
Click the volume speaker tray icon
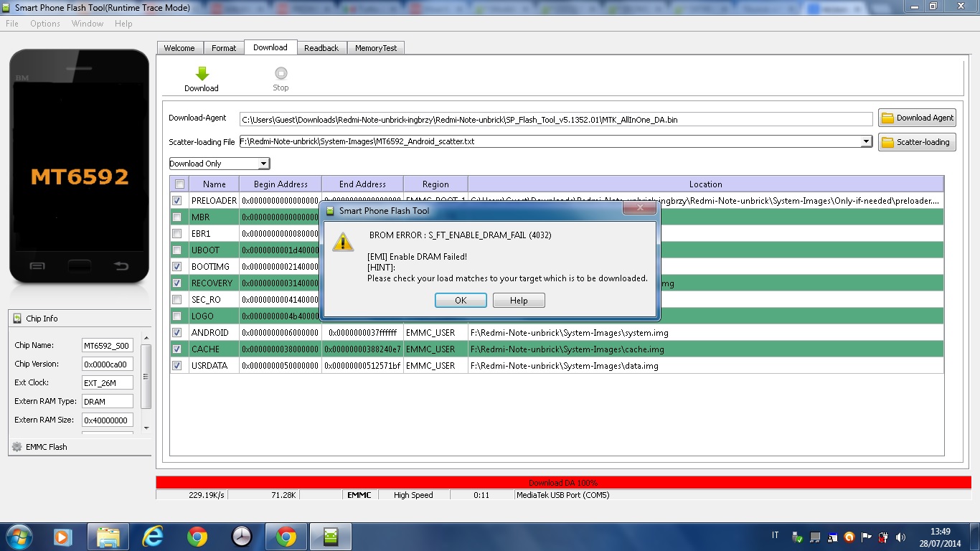(901, 537)
